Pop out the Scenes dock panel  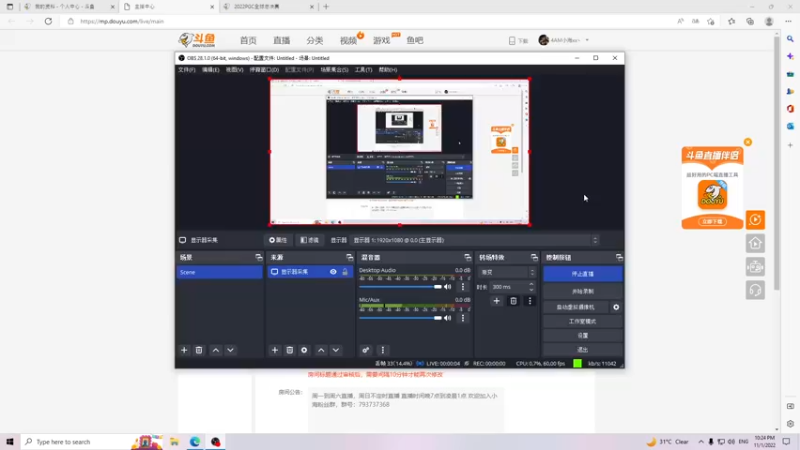pyautogui.click(x=259, y=257)
